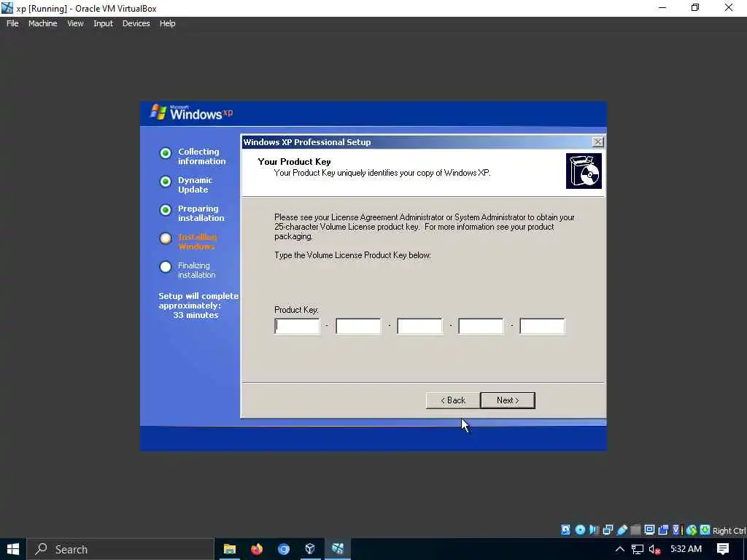Click the Next button in setup
747x560 pixels.
(x=508, y=400)
